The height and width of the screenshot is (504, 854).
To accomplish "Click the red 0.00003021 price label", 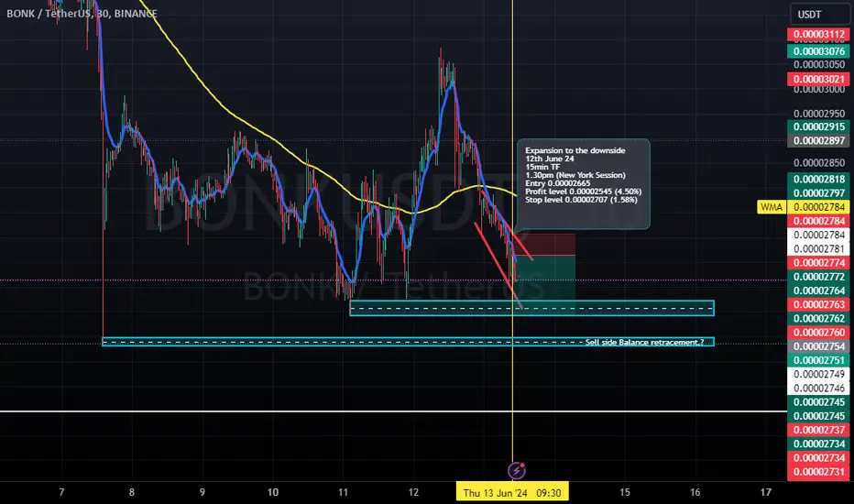I will click(x=818, y=80).
